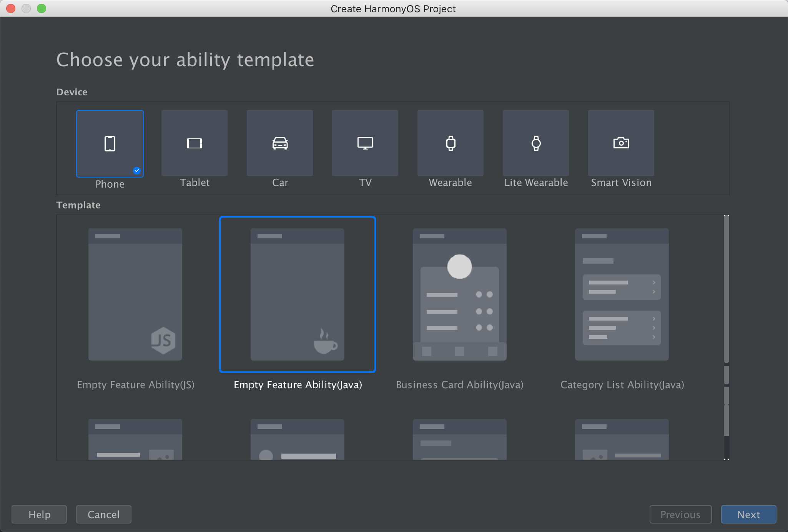
Task: Select the Lite Wearable device icon
Action: 536,143
